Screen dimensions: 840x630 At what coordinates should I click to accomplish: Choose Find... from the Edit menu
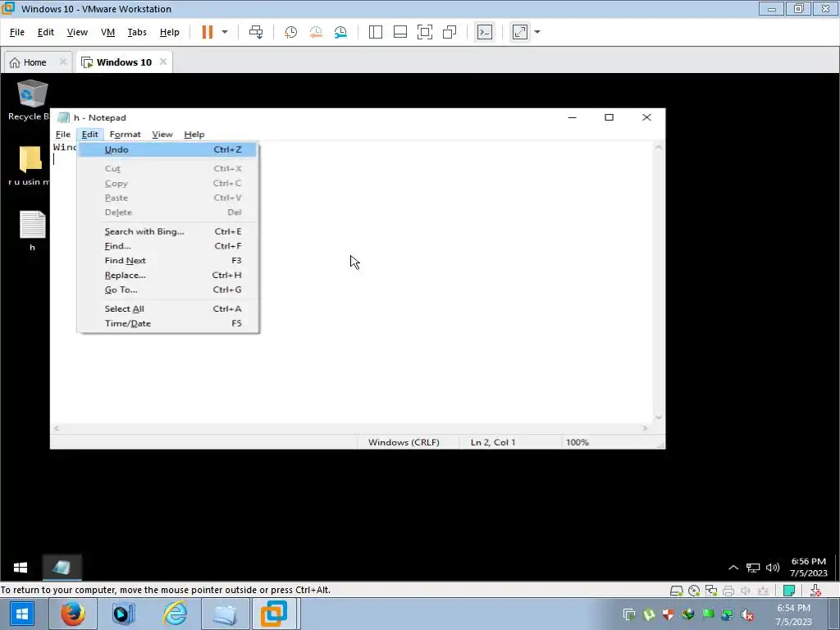pos(167,246)
